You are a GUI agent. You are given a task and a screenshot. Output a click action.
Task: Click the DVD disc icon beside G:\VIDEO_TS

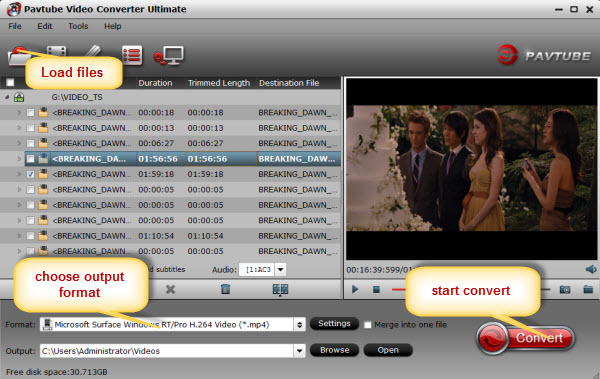tap(19, 97)
